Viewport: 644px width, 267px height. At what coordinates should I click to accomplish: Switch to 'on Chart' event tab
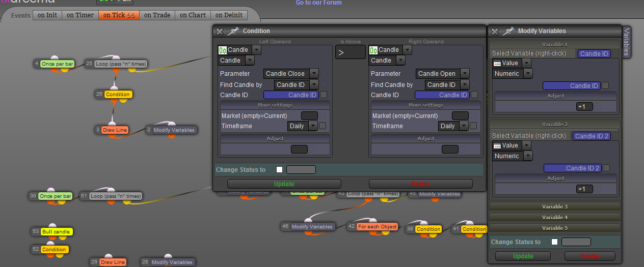tap(193, 15)
